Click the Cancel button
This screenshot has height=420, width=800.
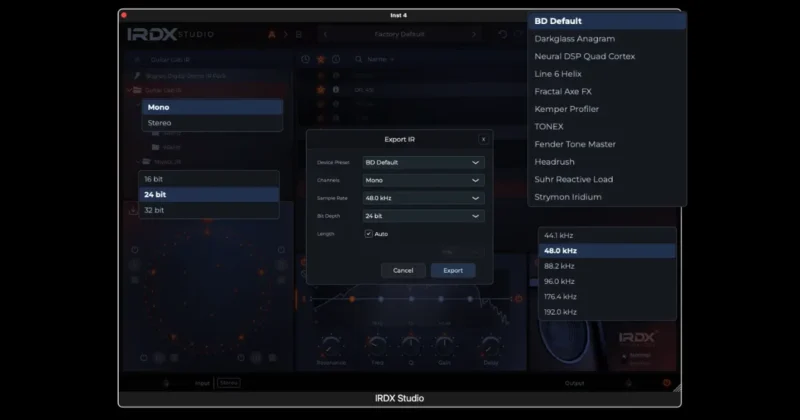403,270
